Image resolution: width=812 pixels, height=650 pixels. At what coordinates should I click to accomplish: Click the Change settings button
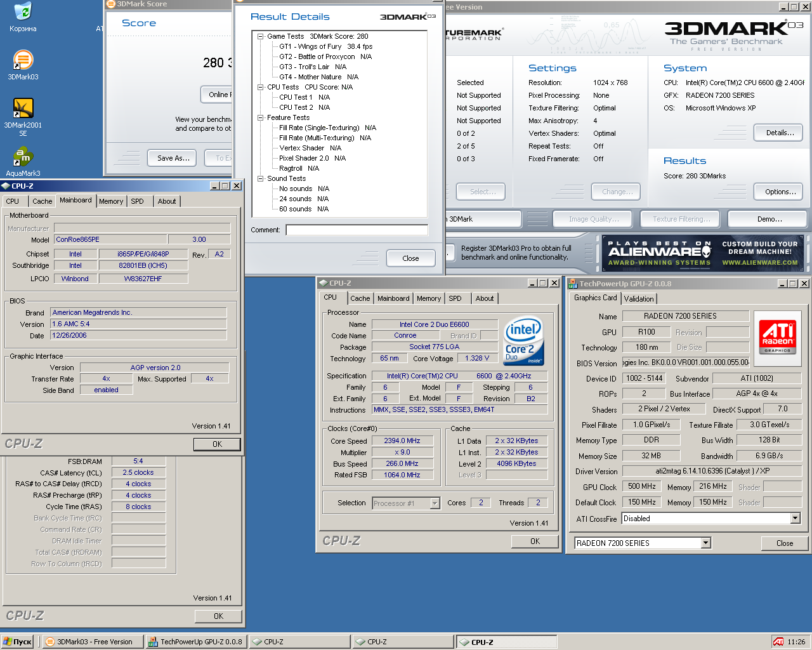click(617, 192)
